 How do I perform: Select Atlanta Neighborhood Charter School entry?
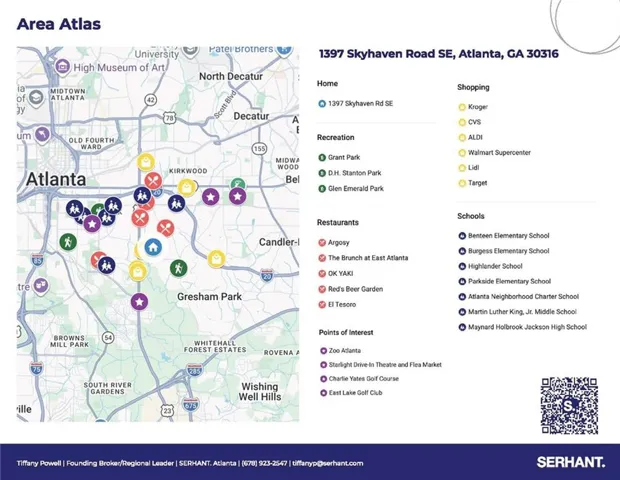[x=523, y=297]
